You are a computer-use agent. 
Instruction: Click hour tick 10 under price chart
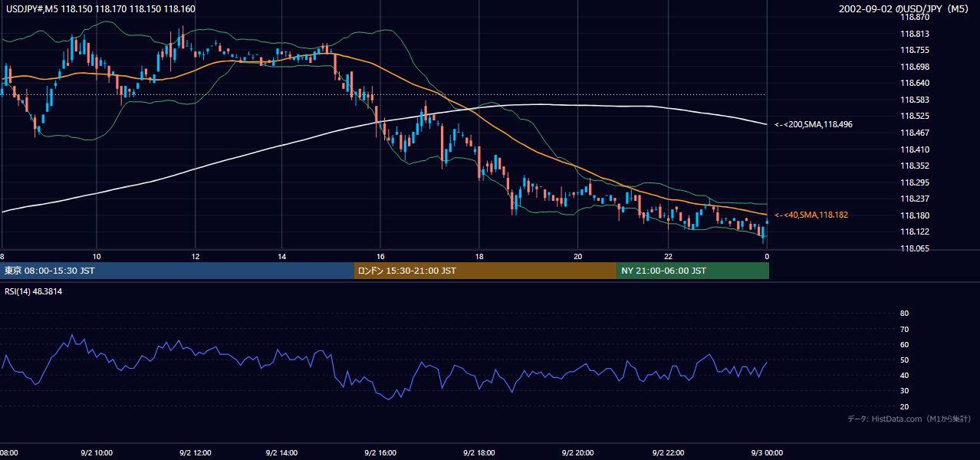97,256
